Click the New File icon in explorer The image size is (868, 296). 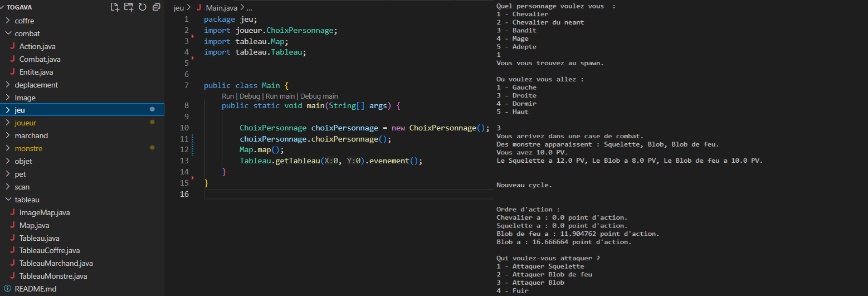coord(115,7)
